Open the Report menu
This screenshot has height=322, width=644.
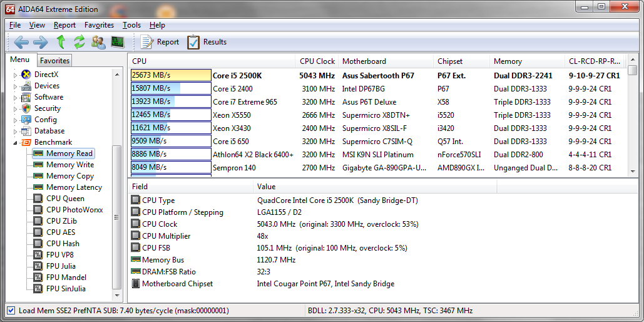64,25
